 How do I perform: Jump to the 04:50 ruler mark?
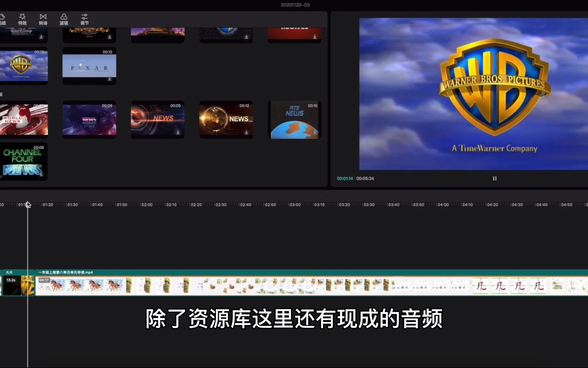pyautogui.click(x=567, y=205)
